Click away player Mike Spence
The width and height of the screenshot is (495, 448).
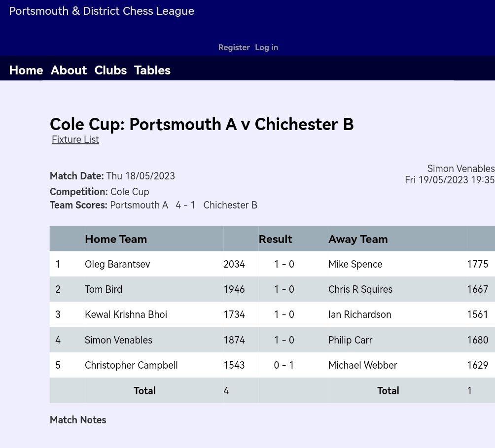[355, 264]
